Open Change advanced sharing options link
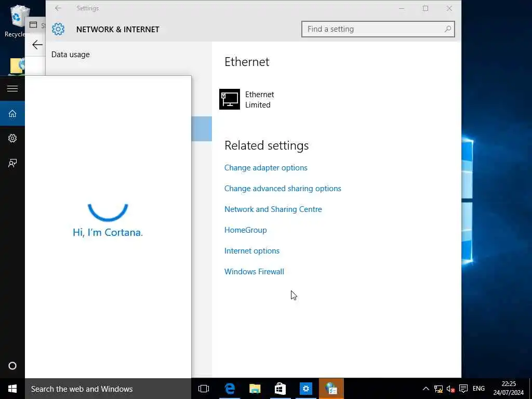Screen dimensions: 532x399 point(283,188)
